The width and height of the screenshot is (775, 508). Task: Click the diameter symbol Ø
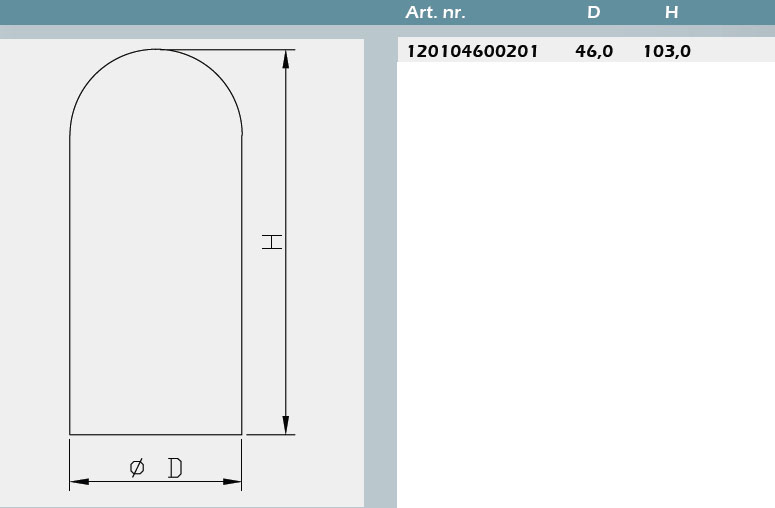pyautogui.click(x=137, y=467)
